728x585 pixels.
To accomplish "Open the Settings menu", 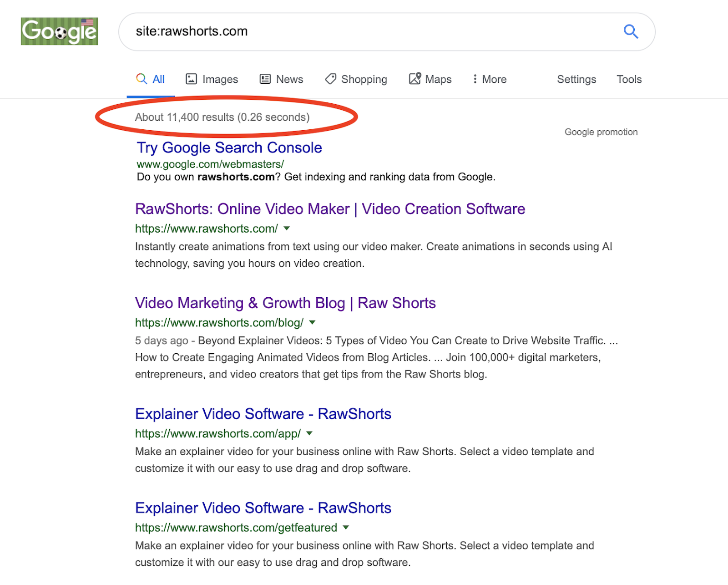I will pos(576,79).
